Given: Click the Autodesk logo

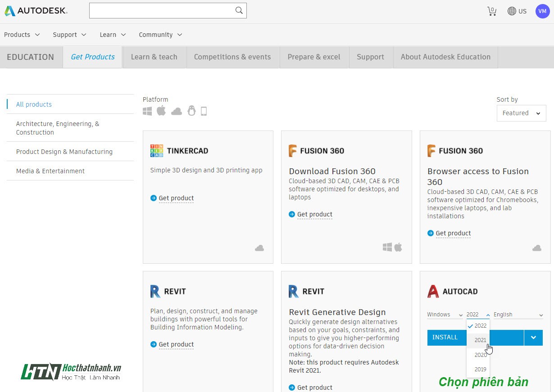Looking at the screenshot, I should (36, 11).
